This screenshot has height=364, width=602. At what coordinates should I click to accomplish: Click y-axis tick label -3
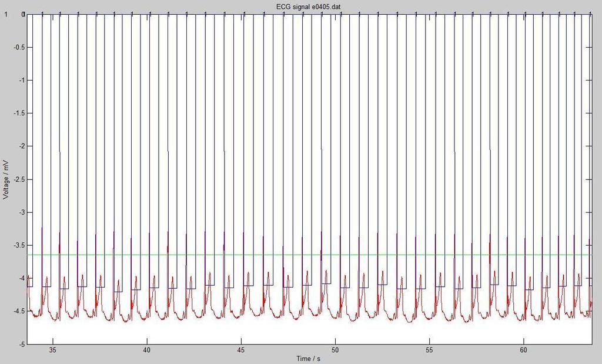click(x=22, y=212)
